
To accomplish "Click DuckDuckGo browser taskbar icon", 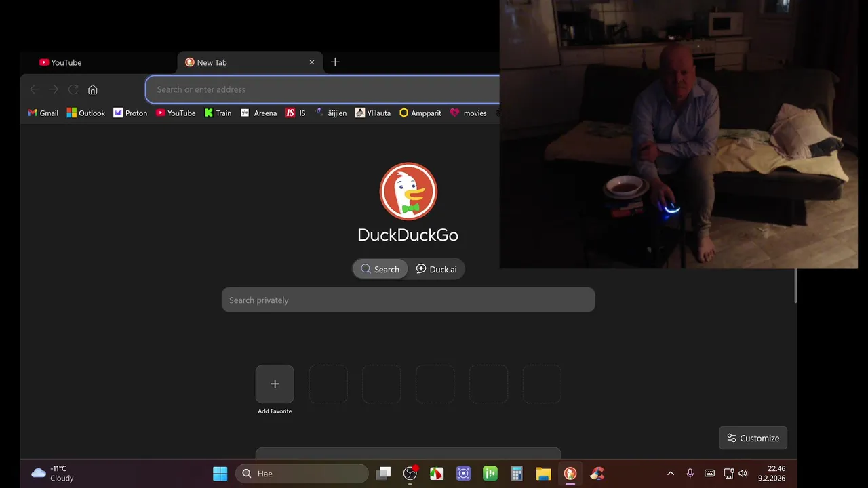I will [570, 474].
